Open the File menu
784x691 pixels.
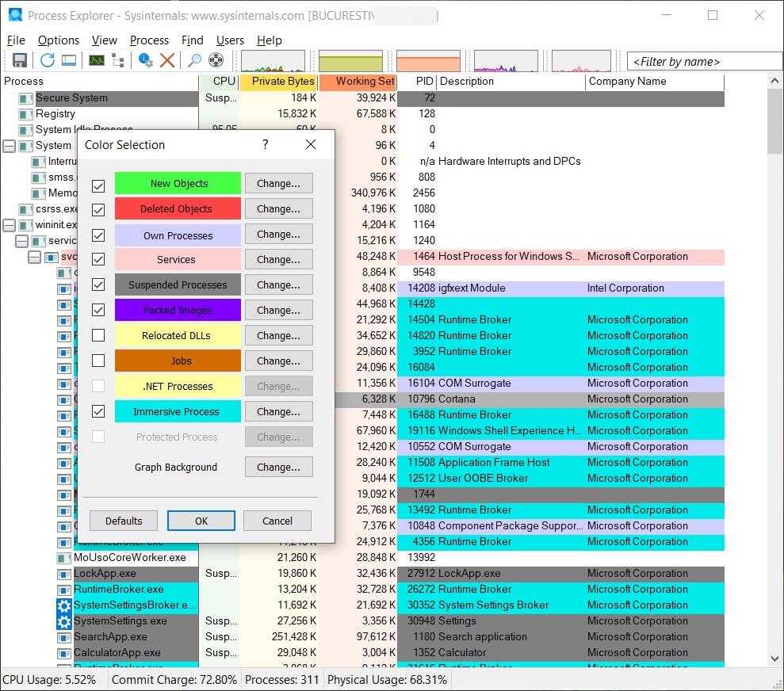coord(16,40)
